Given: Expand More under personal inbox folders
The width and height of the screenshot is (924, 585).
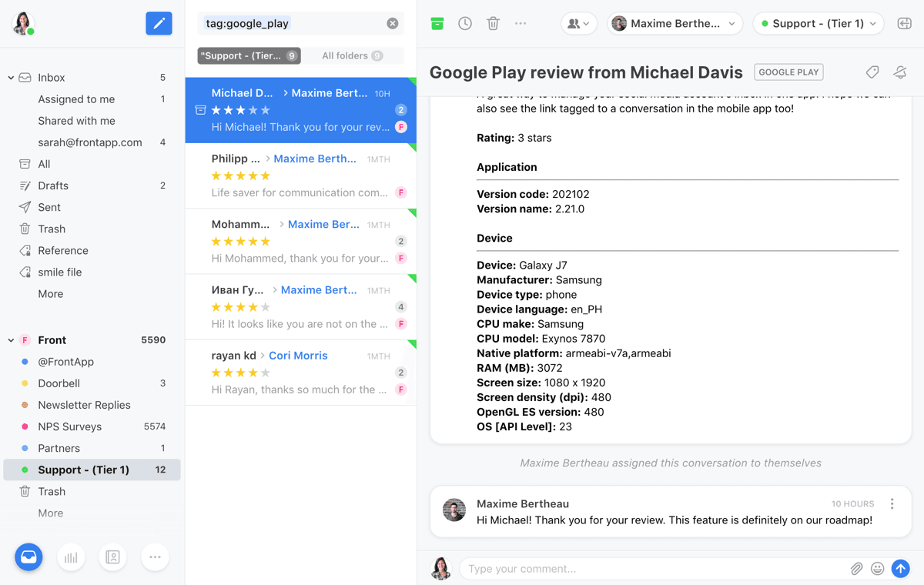Looking at the screenshot, I should pyautogui.click(x=51, y=293).
